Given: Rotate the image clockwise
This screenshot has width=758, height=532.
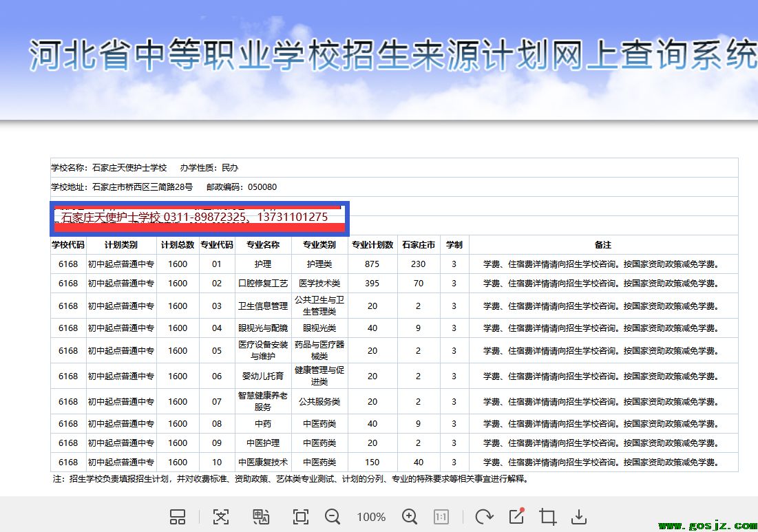Looking at the screenshot, I should 484,517.
